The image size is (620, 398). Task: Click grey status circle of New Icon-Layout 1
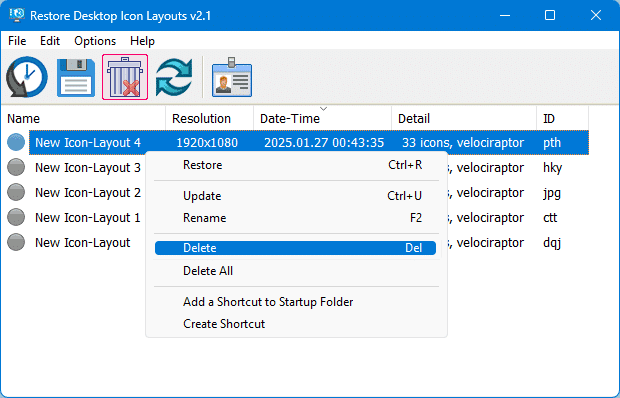(16, 217)
